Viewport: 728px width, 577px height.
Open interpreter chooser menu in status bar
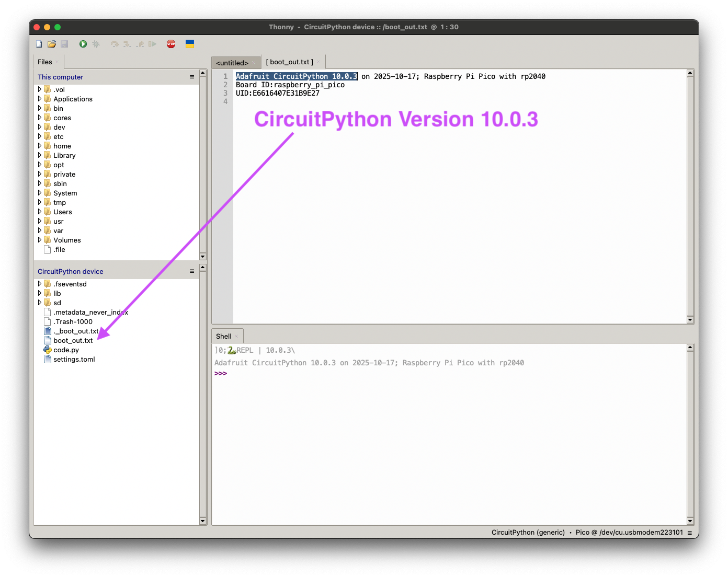(690, 533)
